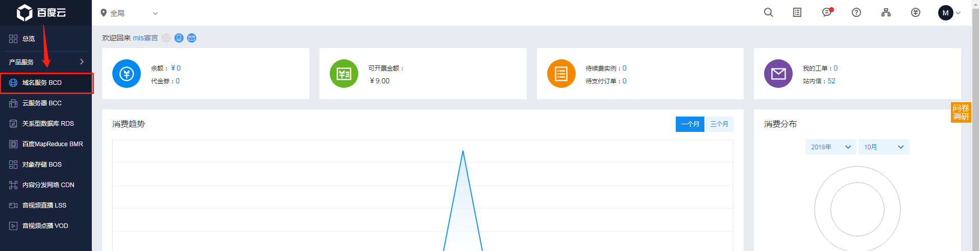Click the 待续费实例 count 0

(625, 68)
